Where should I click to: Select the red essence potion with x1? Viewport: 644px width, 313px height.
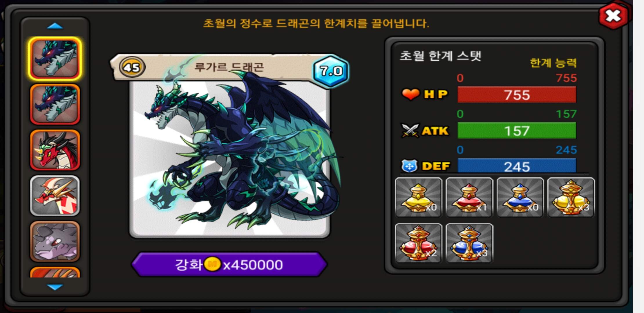(x=469, y=197)
